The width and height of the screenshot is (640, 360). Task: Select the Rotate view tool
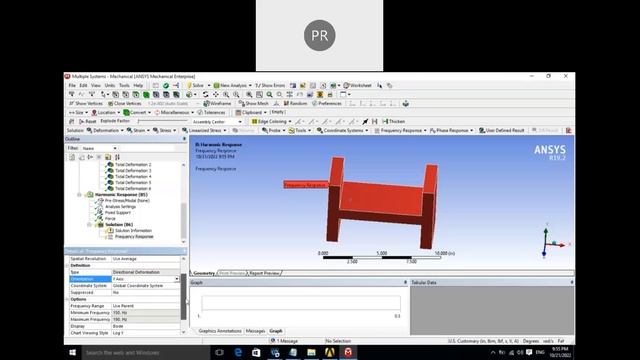[x=205, y=94]
